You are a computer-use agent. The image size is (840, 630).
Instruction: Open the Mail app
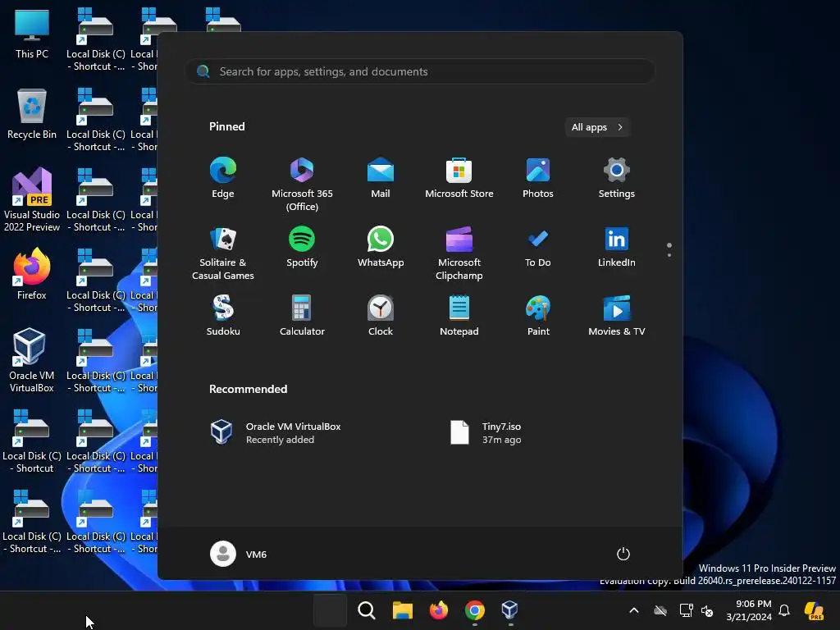tap(381, 178)
